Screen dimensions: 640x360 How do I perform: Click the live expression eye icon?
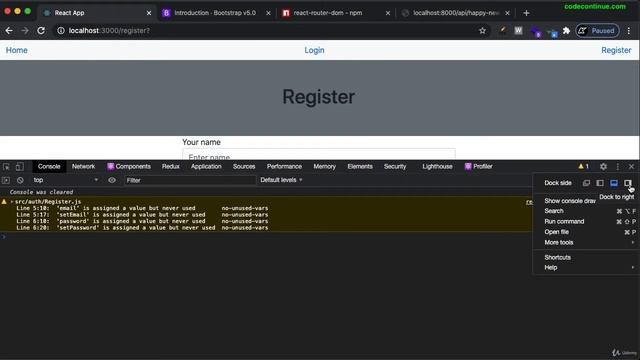[x=112, y=180]
